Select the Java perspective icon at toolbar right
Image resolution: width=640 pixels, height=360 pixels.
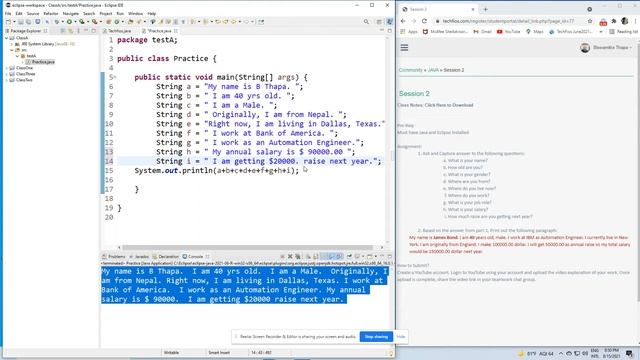[389, 22]
